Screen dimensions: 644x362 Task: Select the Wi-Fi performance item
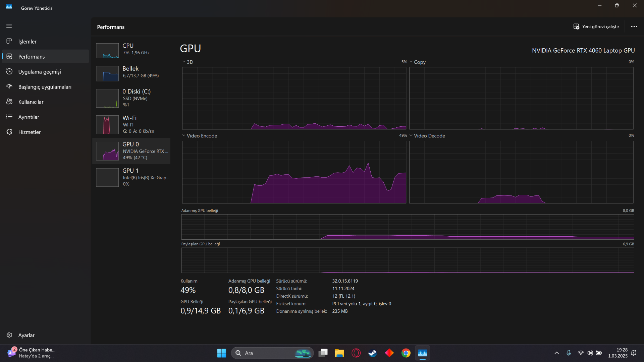click(x=131, y=124)
